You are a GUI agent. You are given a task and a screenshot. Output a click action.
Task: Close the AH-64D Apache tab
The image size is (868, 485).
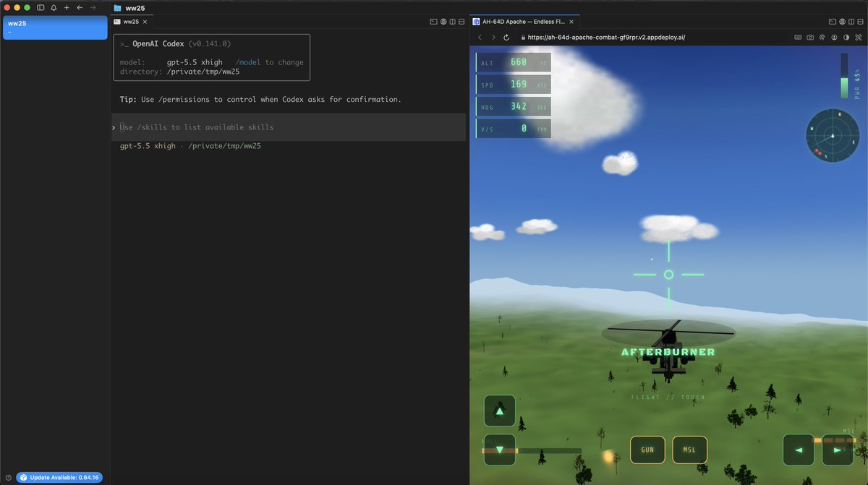(x=573, y=22)
